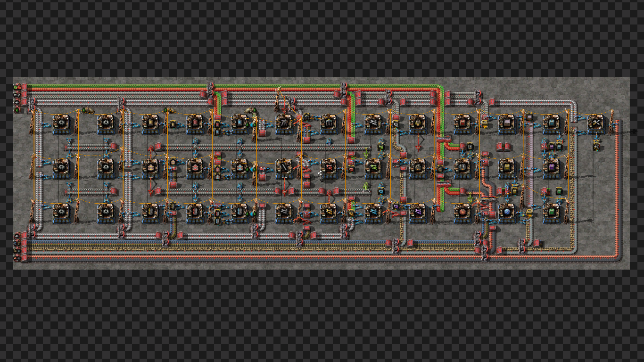Open the second gear wheel assembler in the top row
Viewport: 644px width, 362px height.
point(106,123)
